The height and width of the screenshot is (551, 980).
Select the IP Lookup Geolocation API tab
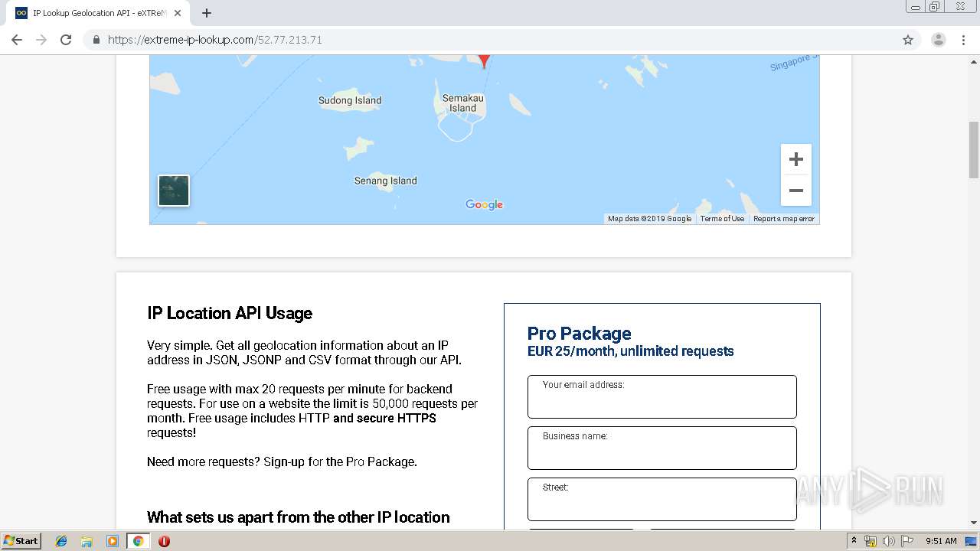click(100, 13)
